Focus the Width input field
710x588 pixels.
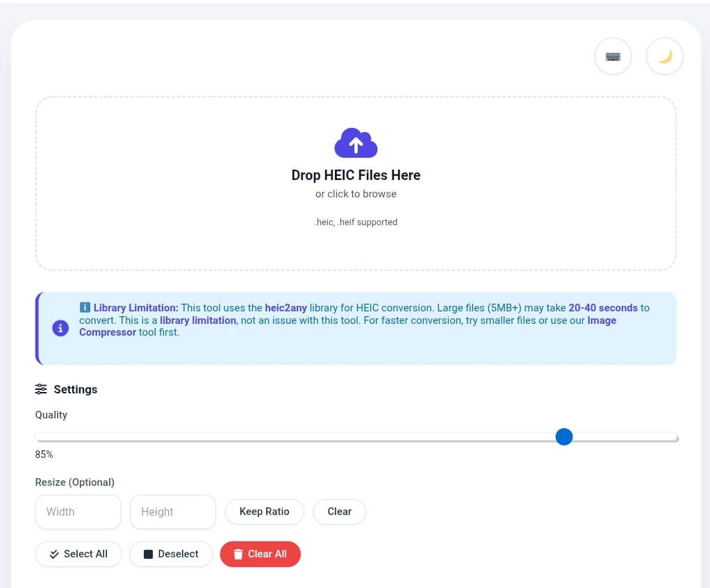coord(78,512)
